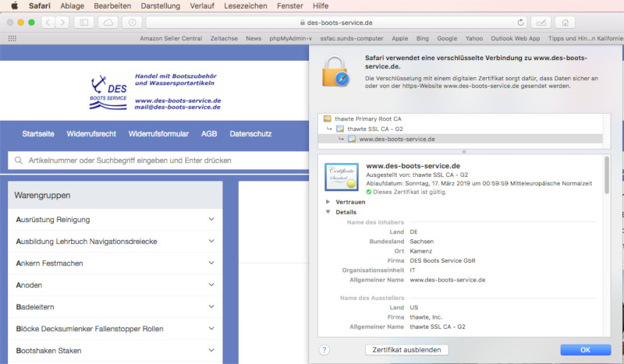Open the Verlauf menu
Screen dimensions: 624x364
point(202,5)
